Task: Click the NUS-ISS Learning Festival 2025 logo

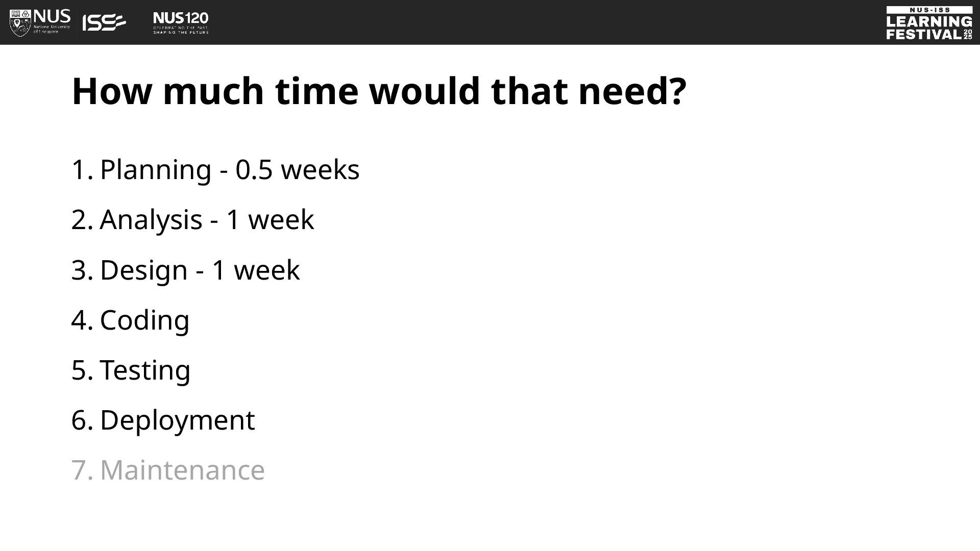Action: pyautogui.click(x=929, y=23)
